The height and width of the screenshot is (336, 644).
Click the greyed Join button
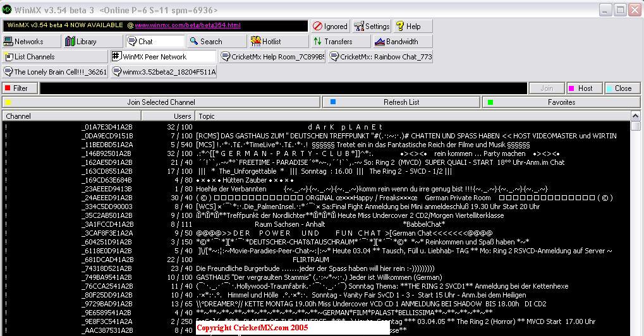(547, 88)
